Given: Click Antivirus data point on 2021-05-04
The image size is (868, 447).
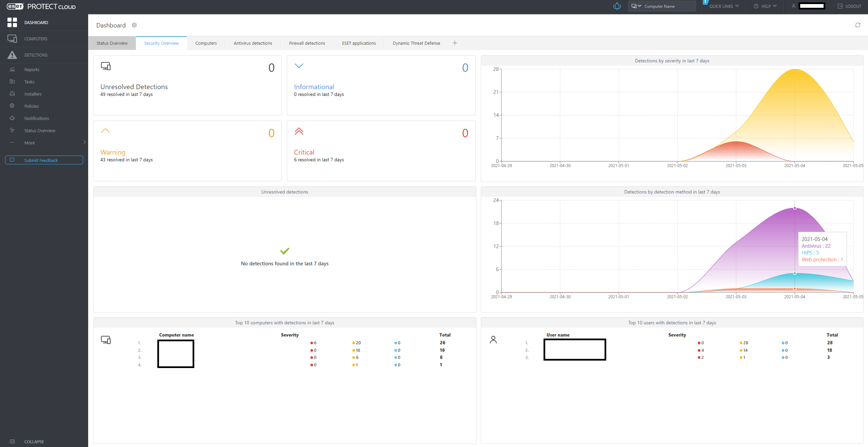Looking at the screenshot, I should click(794, 208).
